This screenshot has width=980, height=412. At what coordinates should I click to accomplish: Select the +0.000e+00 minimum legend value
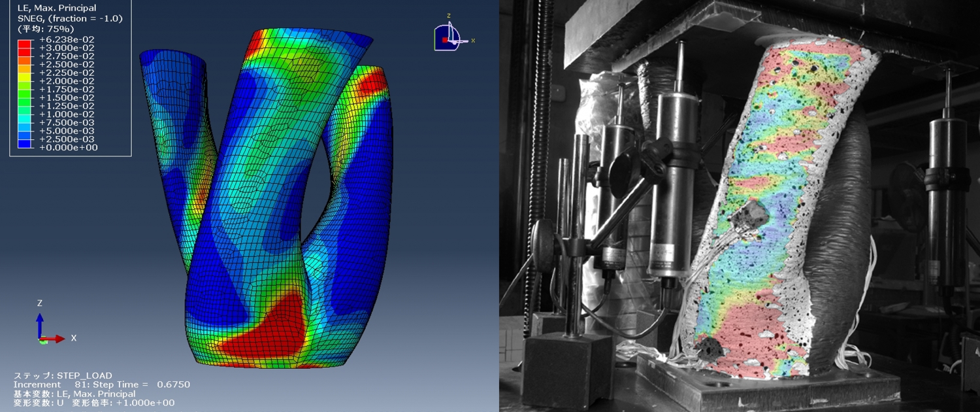67,148
